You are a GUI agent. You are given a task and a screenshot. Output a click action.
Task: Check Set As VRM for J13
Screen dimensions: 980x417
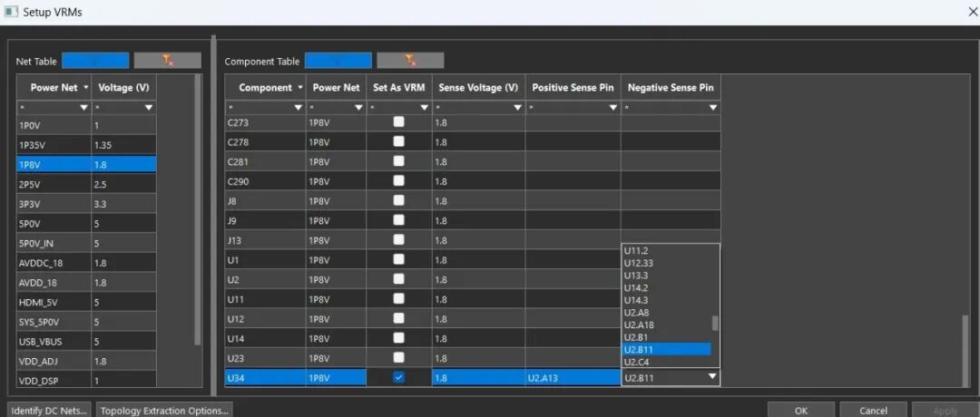(x=398, y=239)
